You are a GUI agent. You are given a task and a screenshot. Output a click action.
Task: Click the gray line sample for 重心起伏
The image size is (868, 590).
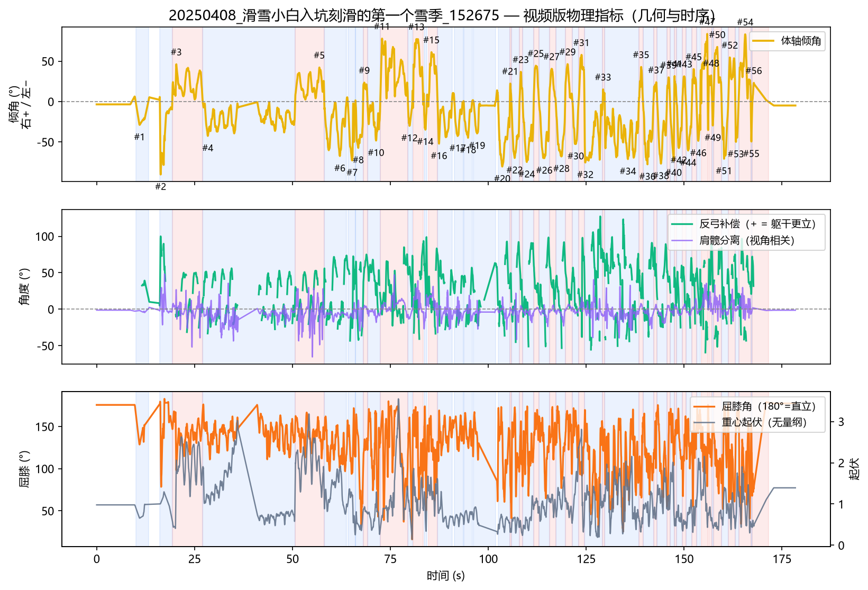(x=705, y=423)
